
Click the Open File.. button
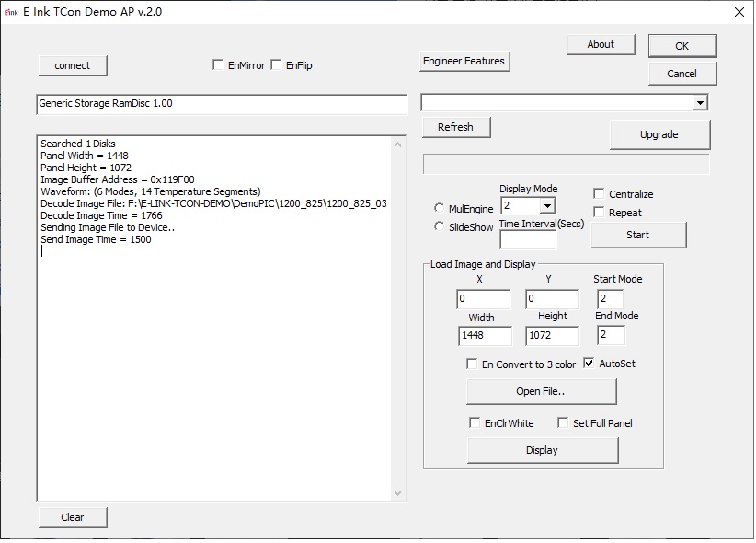pyautogui.click(x=541, y=391)
